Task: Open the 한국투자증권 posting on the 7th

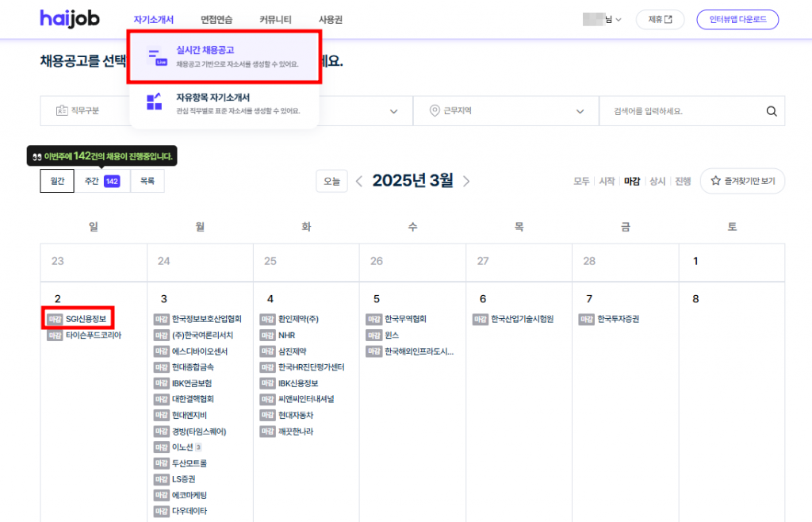Action: coord(618,319)
